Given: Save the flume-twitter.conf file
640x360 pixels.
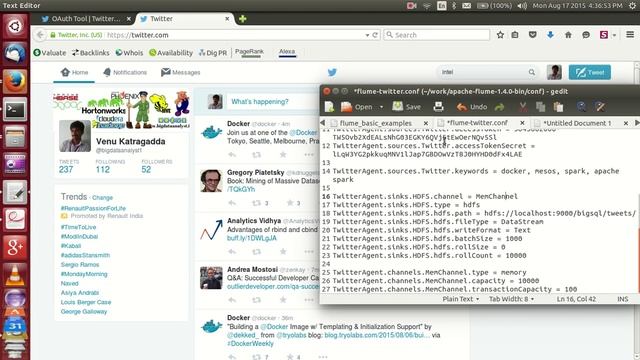Looking at the screenshot, I should (x=407, y=107).
